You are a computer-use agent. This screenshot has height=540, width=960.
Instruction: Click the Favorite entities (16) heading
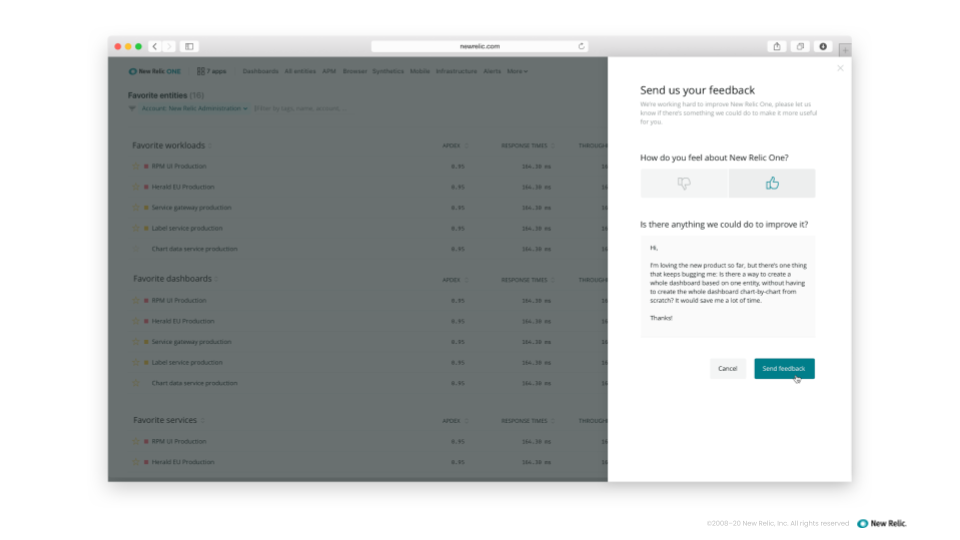166,96
